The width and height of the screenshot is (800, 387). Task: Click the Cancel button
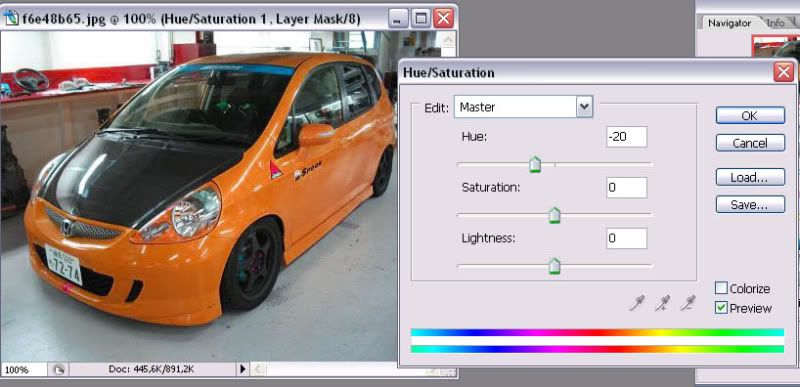749,143
